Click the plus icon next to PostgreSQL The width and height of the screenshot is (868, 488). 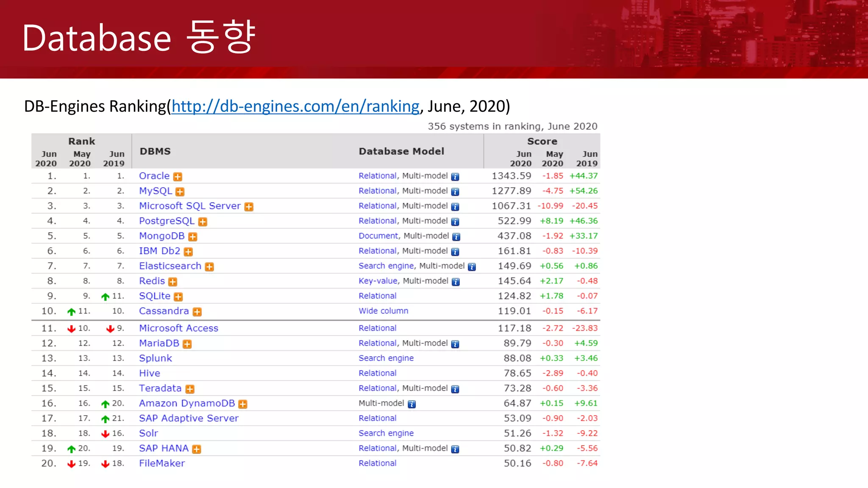(203, 222)
